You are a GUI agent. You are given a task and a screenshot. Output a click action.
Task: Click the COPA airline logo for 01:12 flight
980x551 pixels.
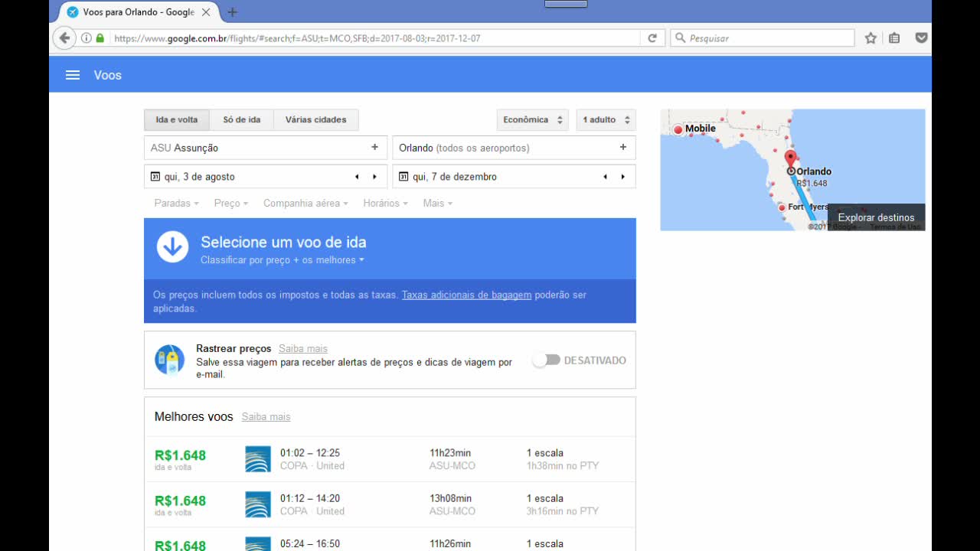click(x=258, y=504)
